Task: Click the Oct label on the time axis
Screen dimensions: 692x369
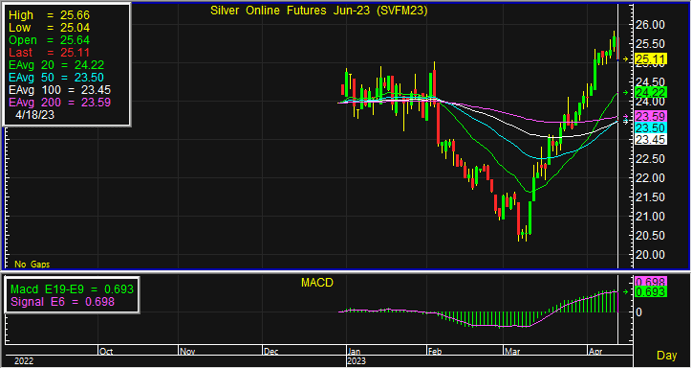Action: [x=106, y=352]
